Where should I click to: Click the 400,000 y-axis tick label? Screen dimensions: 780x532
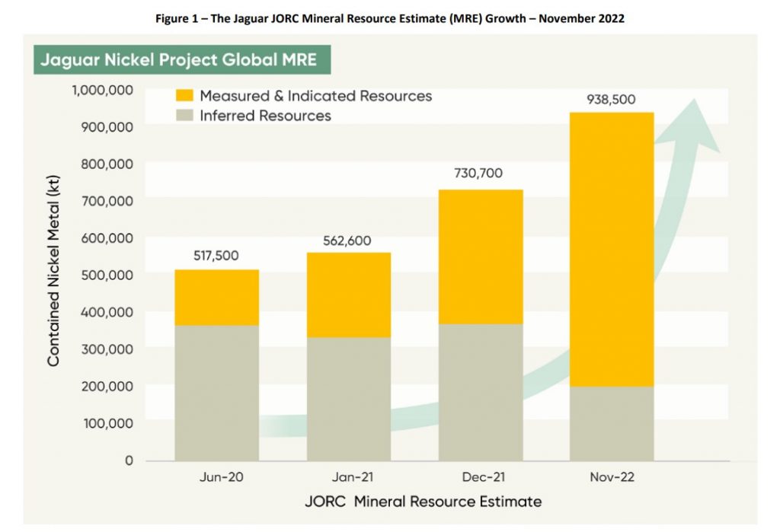click(x=107, y=312)
